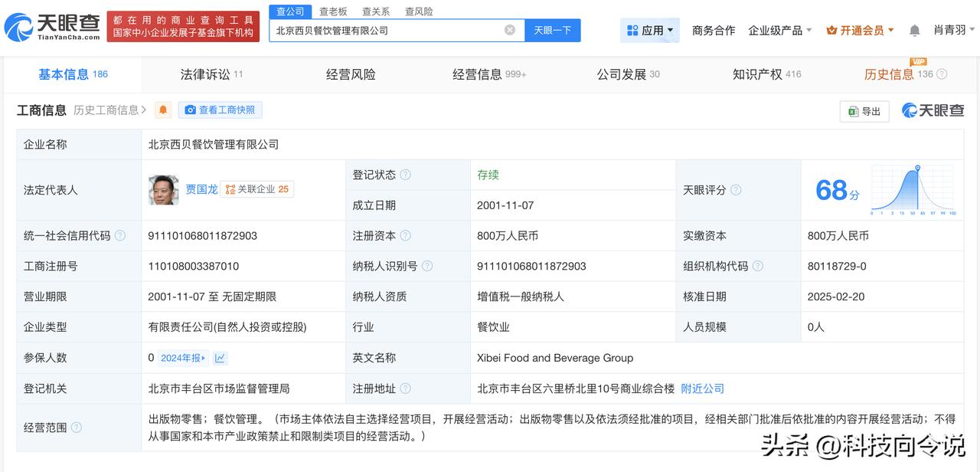Click the 天眼评分 distribution chart

[913, 190]
